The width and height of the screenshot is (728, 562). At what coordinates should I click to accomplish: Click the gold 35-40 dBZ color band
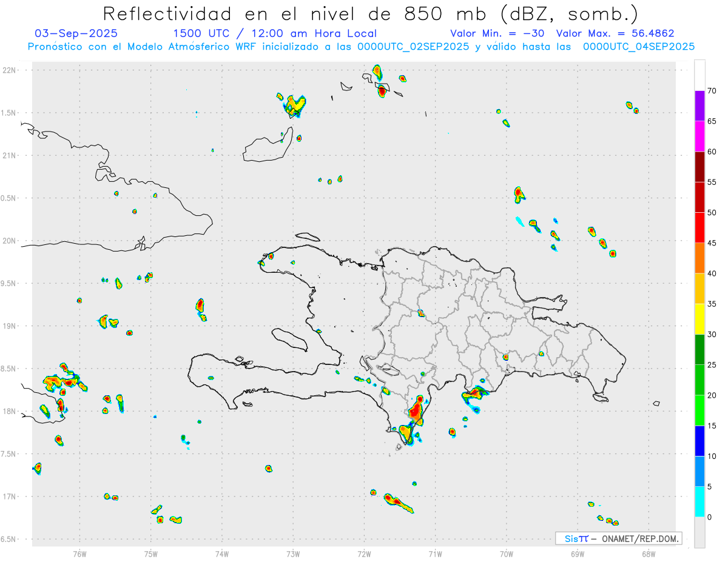coord(699,289)
